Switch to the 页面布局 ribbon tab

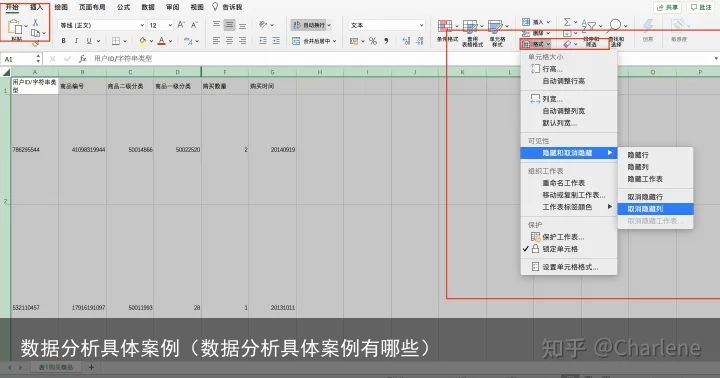pyautogui.click(x=92, y=7)
